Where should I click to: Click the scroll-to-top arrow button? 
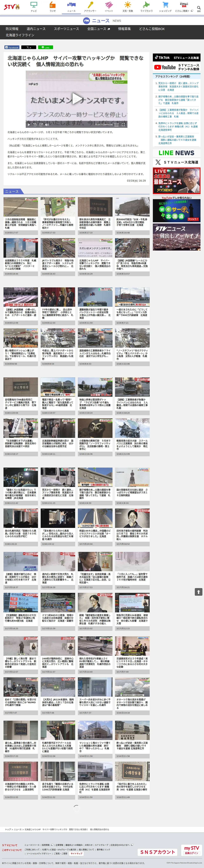pyautogui.click(x=199, y=592)
